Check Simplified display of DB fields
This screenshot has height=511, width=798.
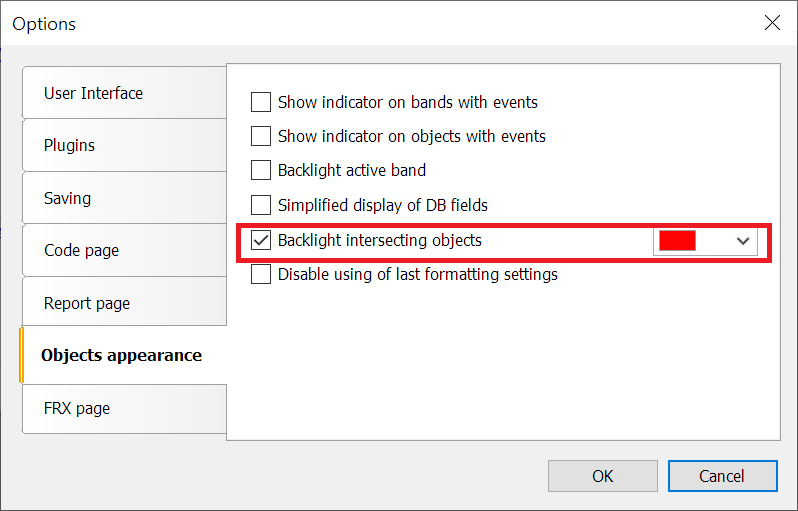click(x=261, y=205)
